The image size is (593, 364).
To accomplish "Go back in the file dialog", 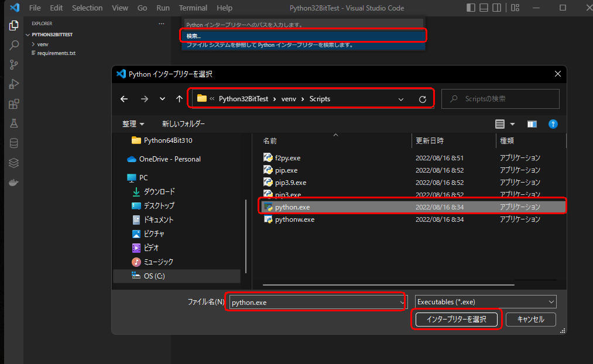I will coord(124,99).
